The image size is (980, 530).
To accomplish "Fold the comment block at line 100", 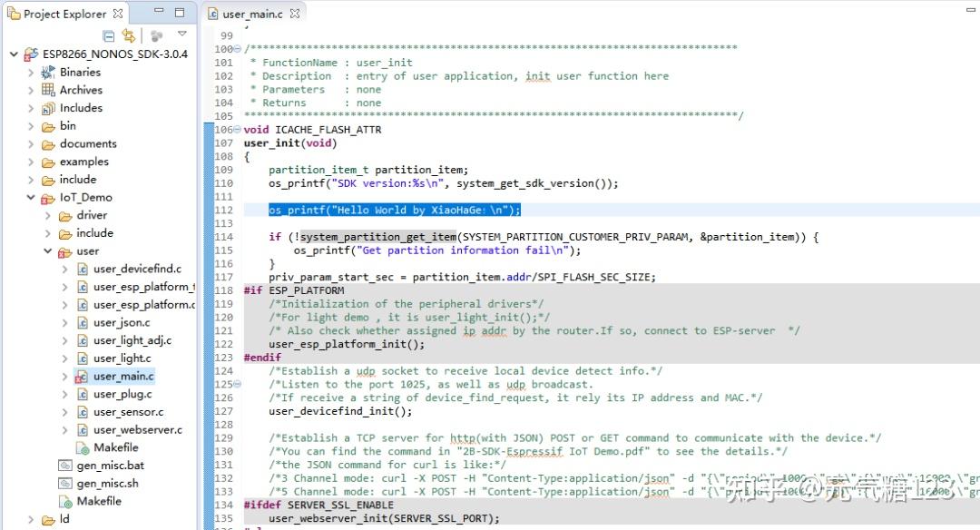I will pyautogui.click(x=237, y=49).
